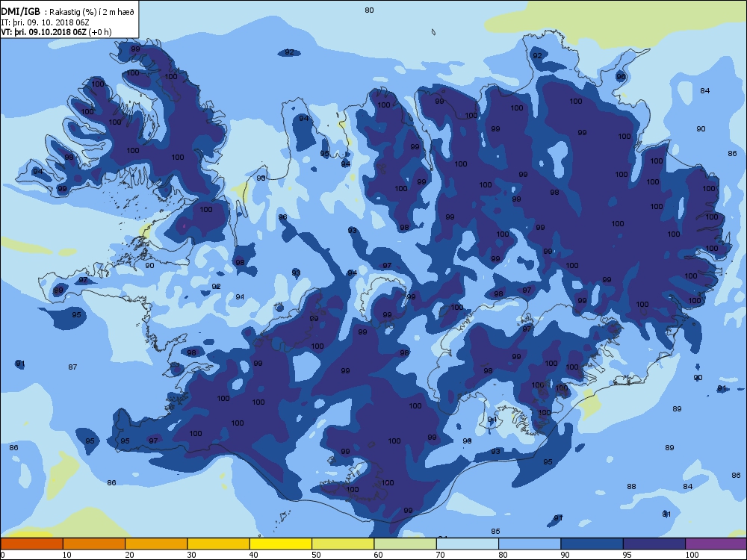
Task: Select the navy 95–100 legend swatch
Action: point(654,544)
